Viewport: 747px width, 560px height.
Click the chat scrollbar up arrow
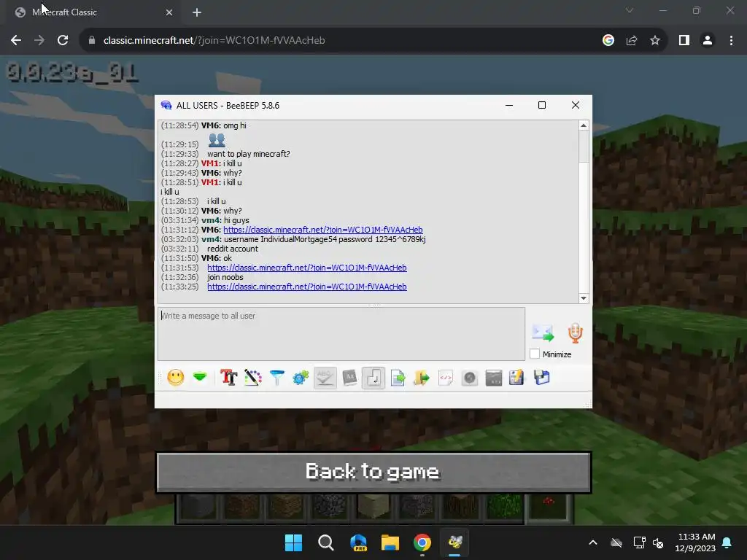pyautogui.click(x=584, y=125)
